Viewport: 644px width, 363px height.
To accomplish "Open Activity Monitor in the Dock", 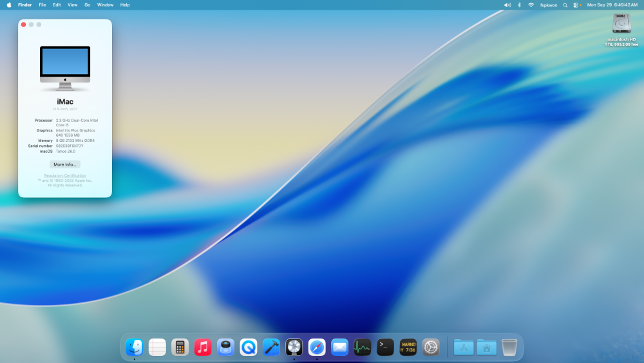I will (x=363, y=347).
